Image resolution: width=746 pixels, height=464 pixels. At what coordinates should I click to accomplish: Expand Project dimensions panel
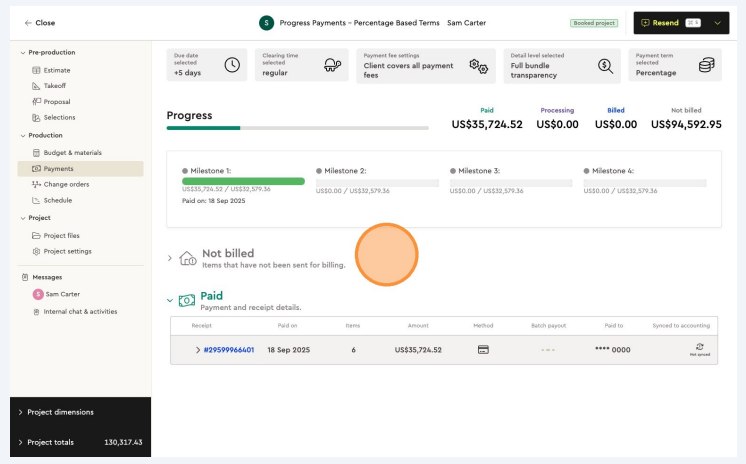coord(20,412)
